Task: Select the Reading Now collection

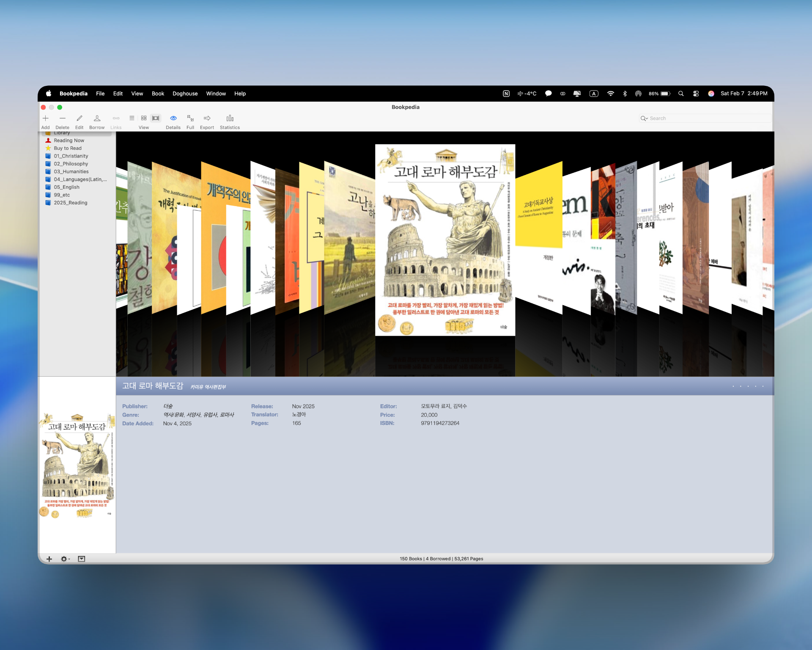Action: [69, 140]
